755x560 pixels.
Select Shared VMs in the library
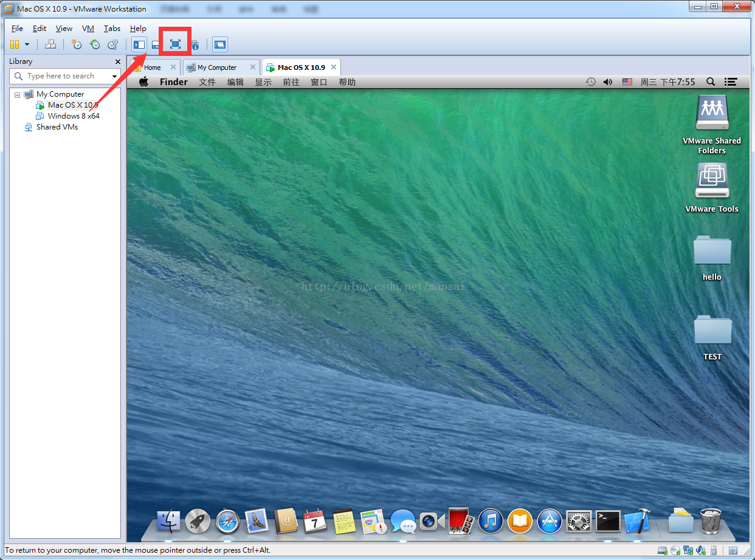[57, 127]
